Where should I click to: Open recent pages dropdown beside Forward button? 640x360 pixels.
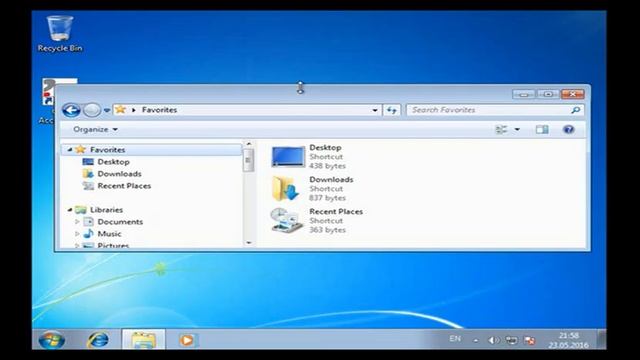(x=107, y=110)
